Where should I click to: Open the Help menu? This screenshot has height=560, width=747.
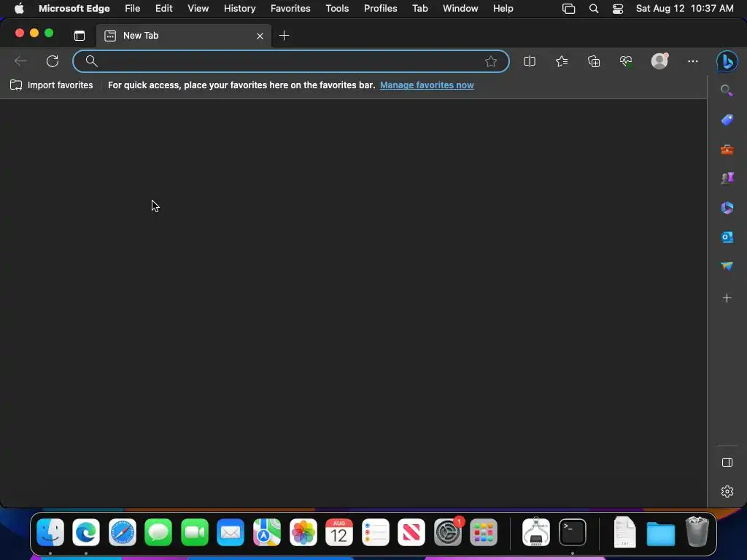(x=503, y=9)
